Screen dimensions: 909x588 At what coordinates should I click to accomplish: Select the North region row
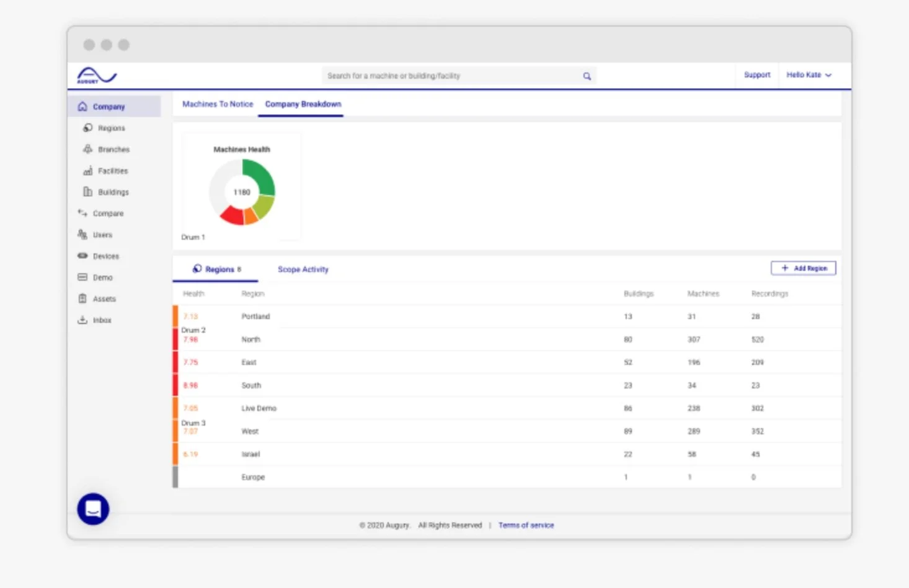point(507,340)
